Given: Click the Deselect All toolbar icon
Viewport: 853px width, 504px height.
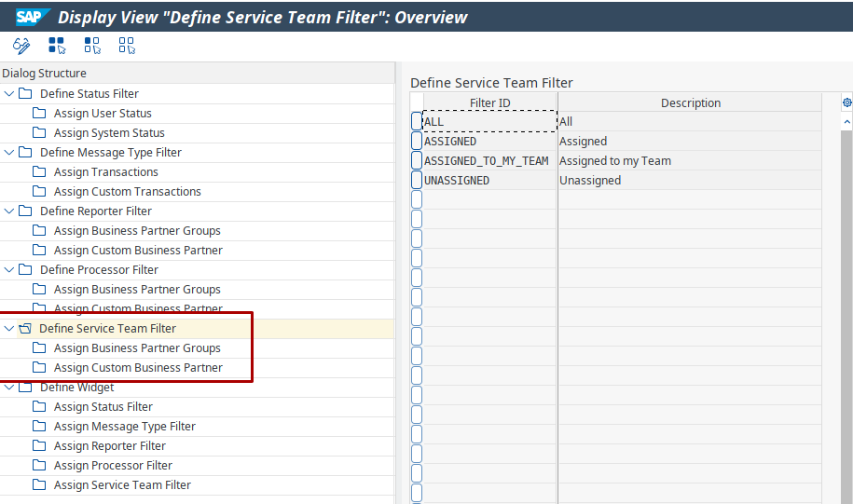Looking at the screenshot, I should point(127,46).
